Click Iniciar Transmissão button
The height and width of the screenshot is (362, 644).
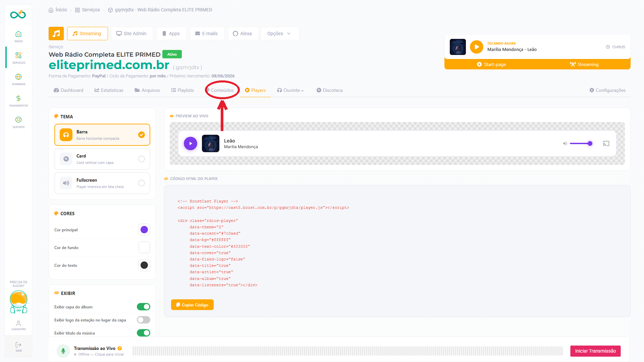pyautogui.click(x=595, y=351)
